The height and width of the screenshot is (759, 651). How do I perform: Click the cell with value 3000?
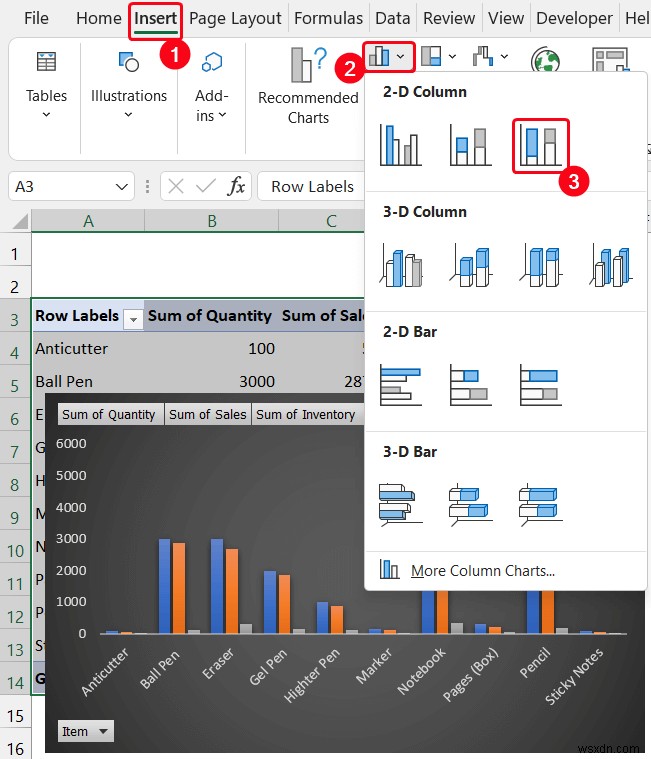pos(212,381)
